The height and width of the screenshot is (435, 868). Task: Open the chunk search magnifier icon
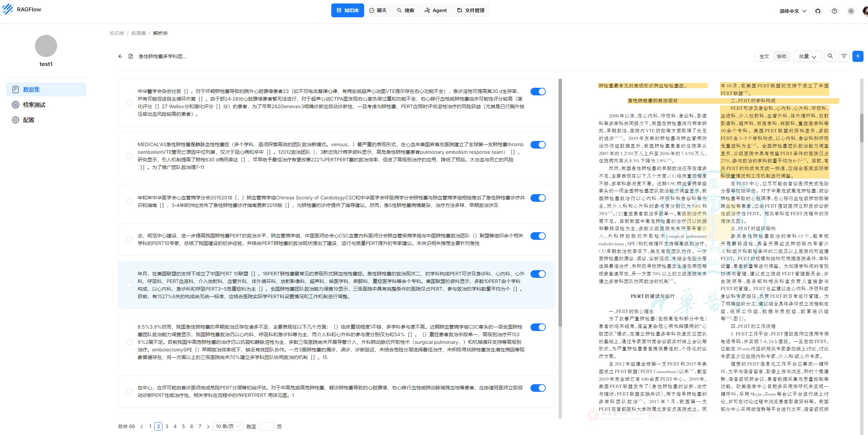[830, 56]
